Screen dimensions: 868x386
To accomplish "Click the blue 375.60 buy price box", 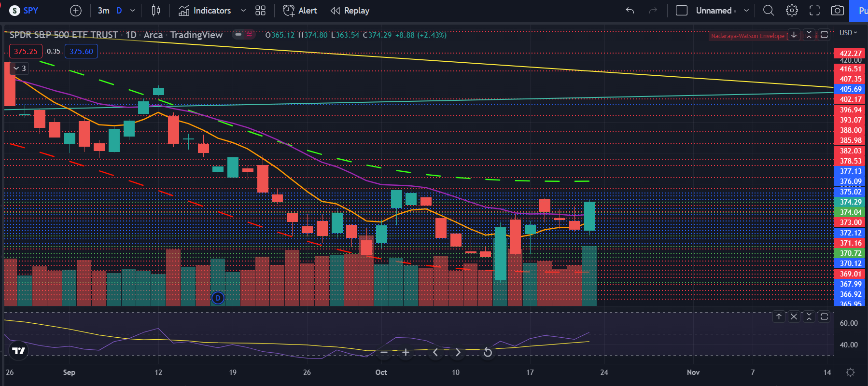I will point(81,51).
